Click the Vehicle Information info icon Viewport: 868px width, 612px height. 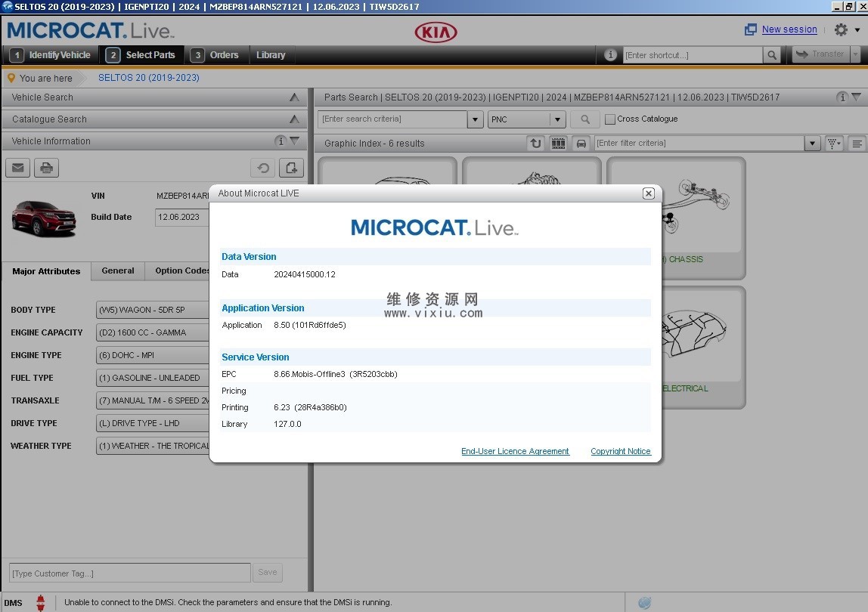[281, 141]
